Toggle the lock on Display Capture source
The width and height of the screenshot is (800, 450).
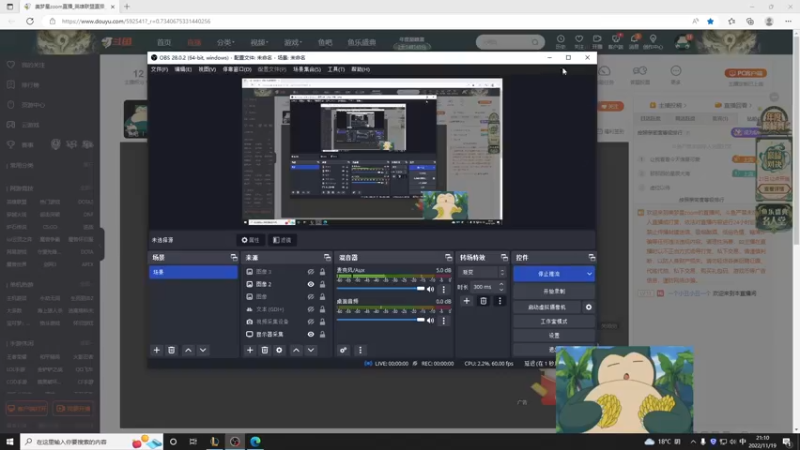pos(322,334)
